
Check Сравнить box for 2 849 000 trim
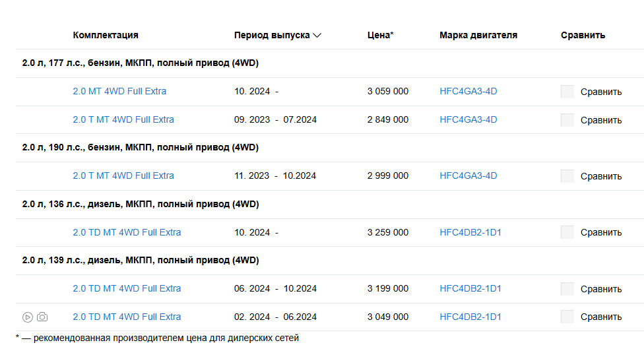567,120
